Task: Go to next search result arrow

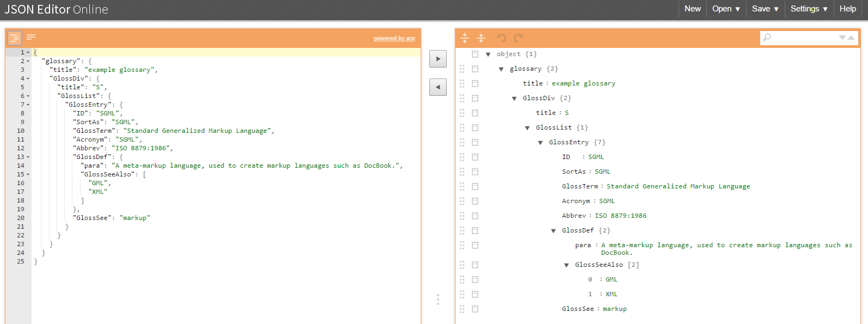Action: coord(842,38)
